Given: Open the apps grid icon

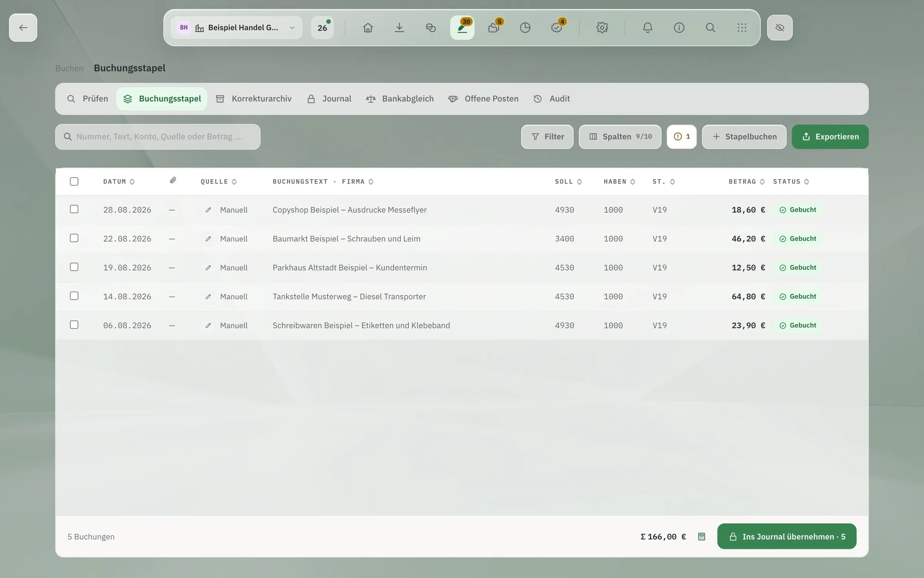Looking at the screenshot, I should 742,28.
